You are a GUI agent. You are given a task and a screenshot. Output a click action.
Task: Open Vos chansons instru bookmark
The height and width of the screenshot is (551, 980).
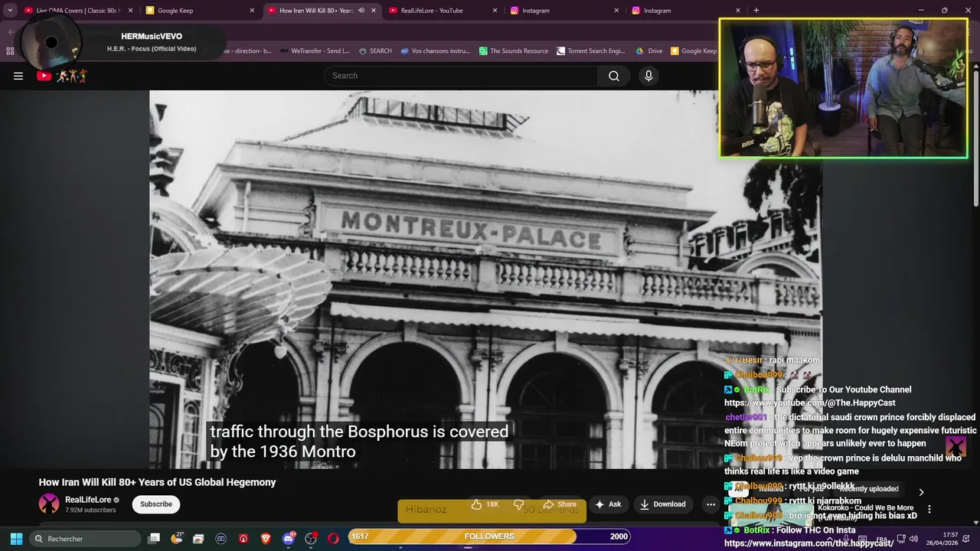(435, 51)
